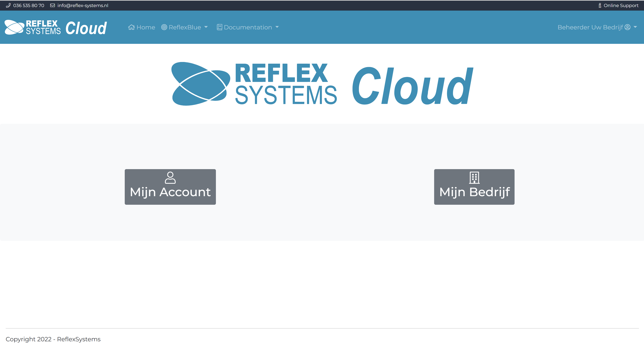Expand the ReflexBlue dropdown arrow
Screen dimensions: 644x348
(x=206, y=27)
